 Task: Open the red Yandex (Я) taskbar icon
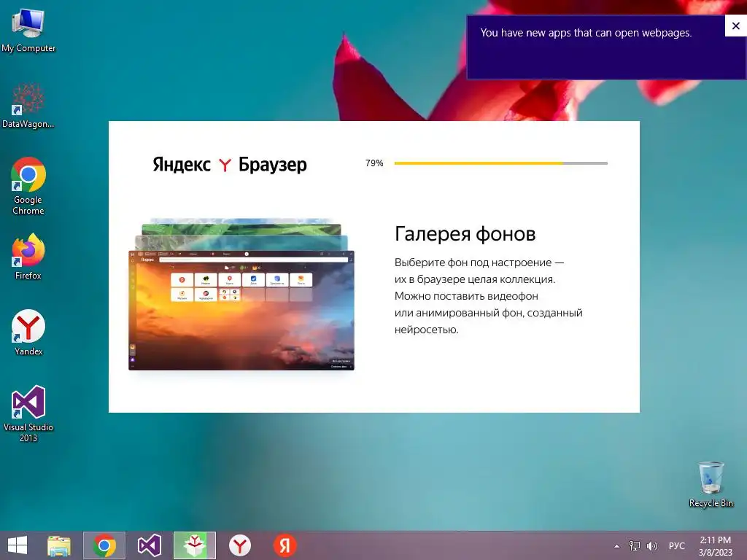[285, 545]
